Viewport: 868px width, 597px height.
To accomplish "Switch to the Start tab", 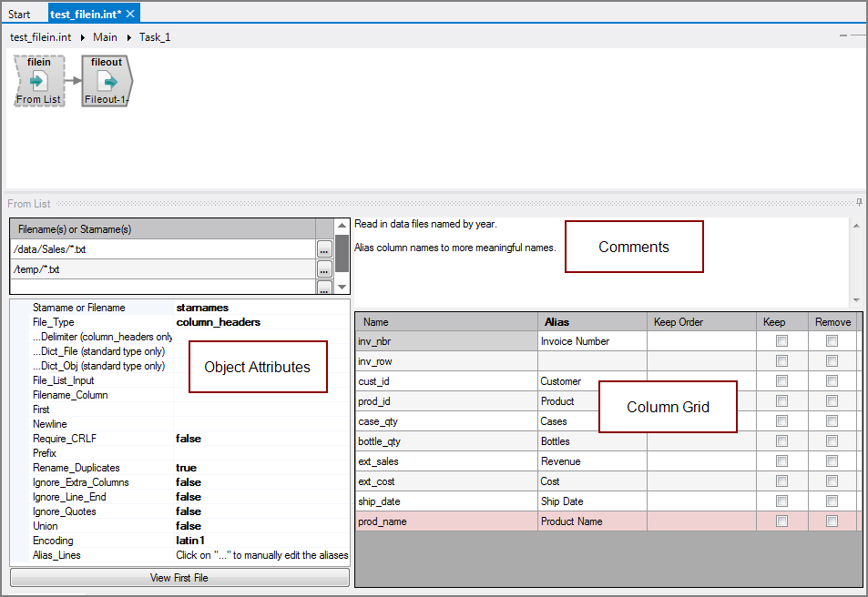I will pos(19,15).
